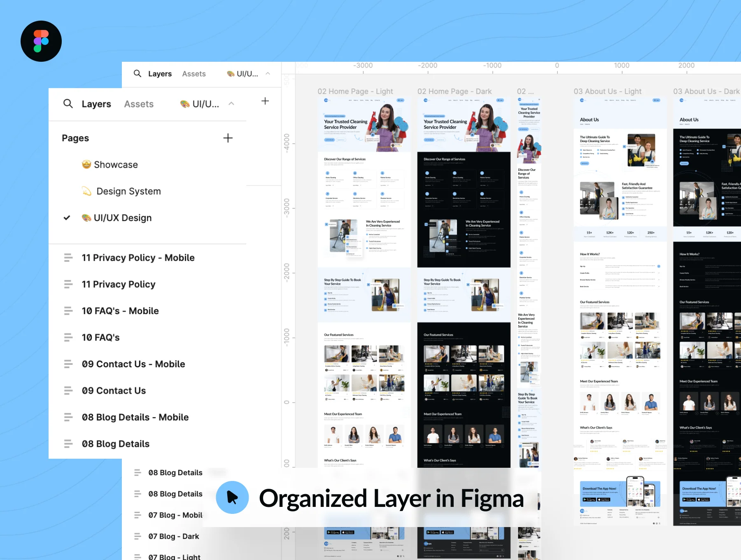Screen dimensions: 741x560
Task: Add a new page with the Pages plus button
Action: pos(228,138)
